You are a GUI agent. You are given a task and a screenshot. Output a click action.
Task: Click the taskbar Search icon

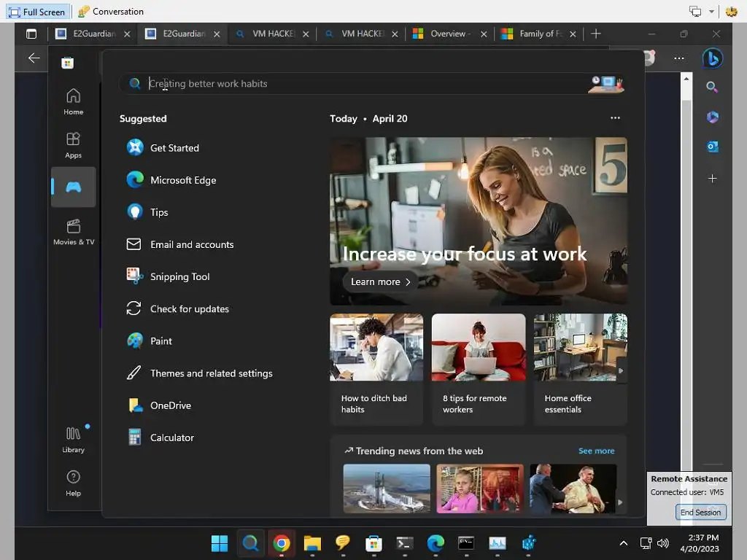tap(251, 542)
